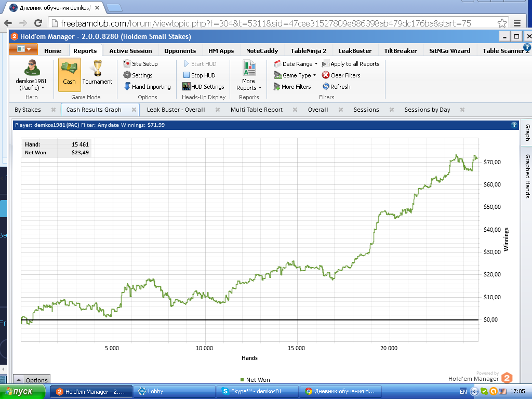This screenshot has height=399, width=532.
Task: Open the Date Range dropdown
Action: tap(296, 64)
